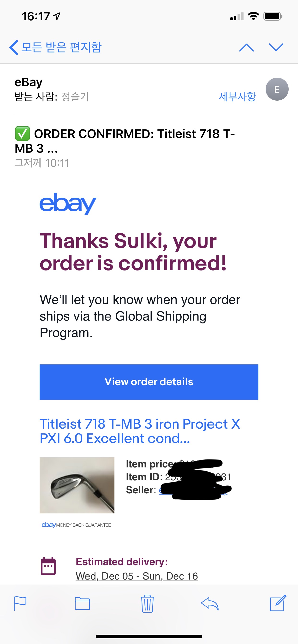This screenshot has width=298, height=644.
Task: Tap the reply arrow icon
Action: tap(210, 603)
